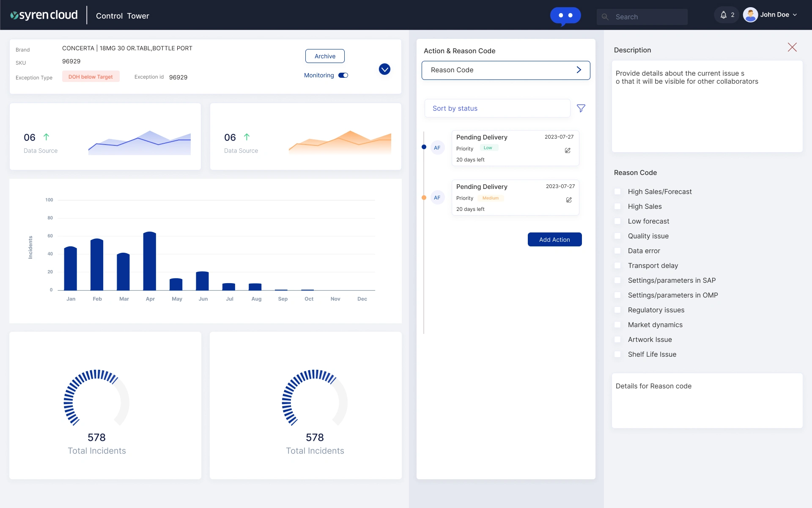Toggle the Monitoring switch

point(343,75)
